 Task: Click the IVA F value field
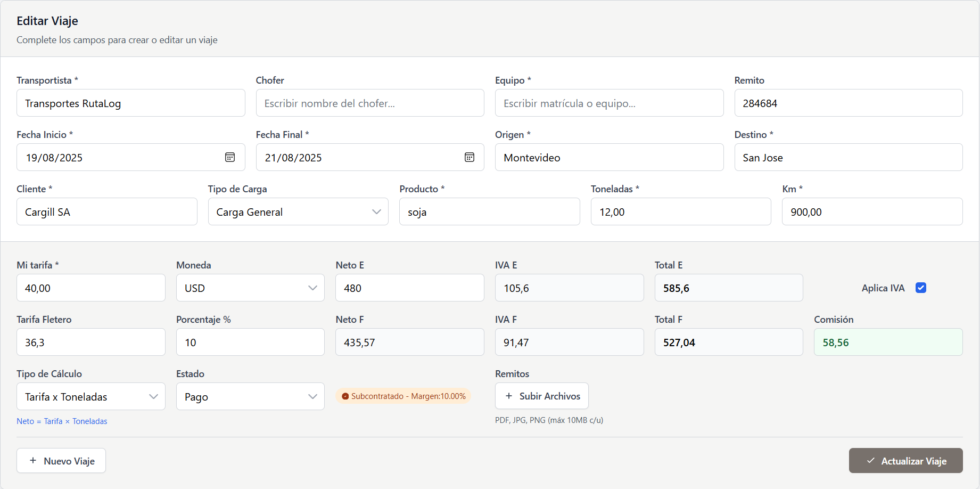(570, 342)
